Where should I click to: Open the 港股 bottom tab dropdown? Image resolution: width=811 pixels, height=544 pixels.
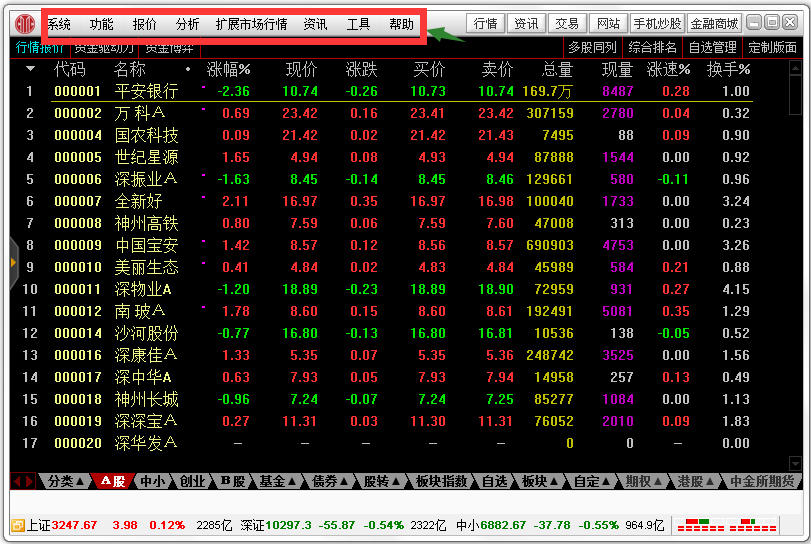pyautogui.click(x=696, y=481)
